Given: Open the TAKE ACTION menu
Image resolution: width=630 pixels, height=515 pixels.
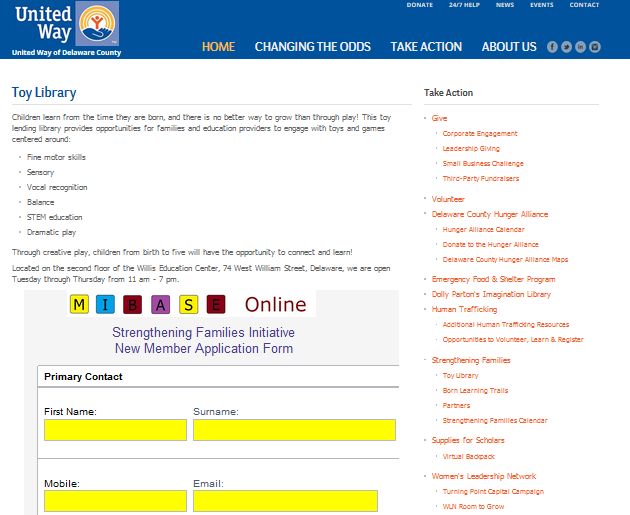Looking at the screenshot, I should [426, 47].
